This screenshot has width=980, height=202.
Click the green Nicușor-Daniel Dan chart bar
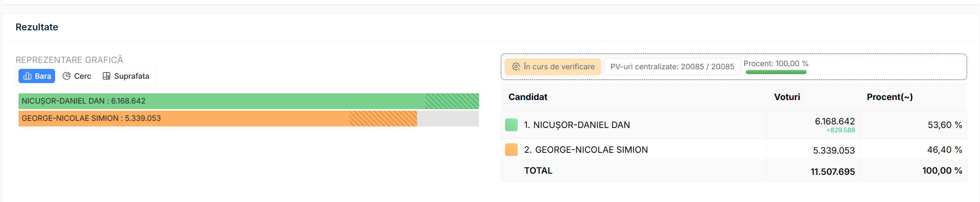[249, 101]
